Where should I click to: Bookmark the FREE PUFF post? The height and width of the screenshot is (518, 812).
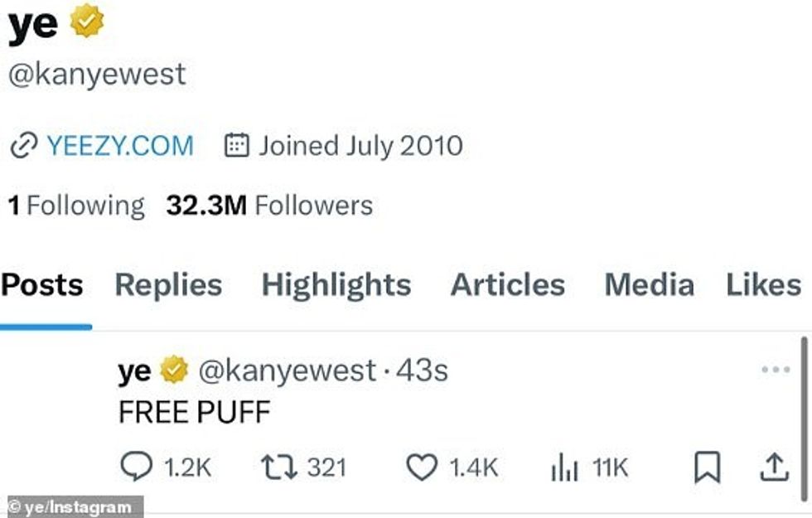pos(710,467)
